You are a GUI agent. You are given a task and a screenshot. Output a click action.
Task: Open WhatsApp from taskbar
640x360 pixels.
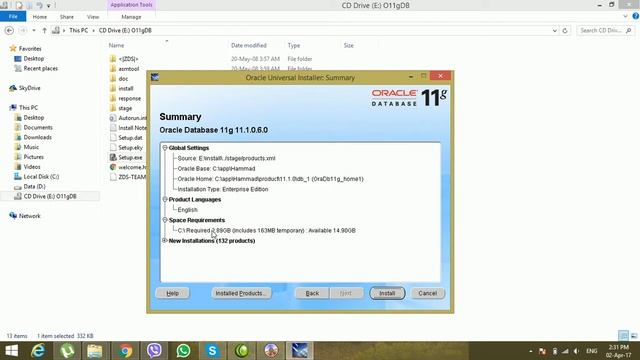(x=183, y=351)
